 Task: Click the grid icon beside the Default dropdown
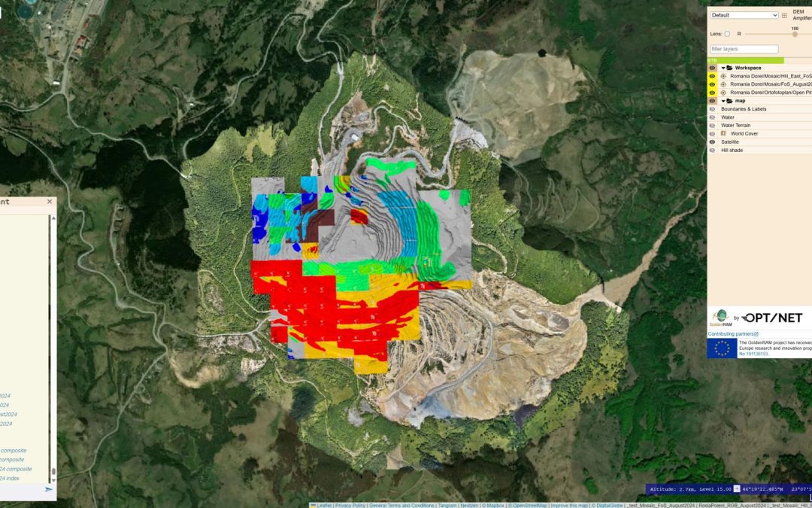pyautogui.click(x=784, y=15)
